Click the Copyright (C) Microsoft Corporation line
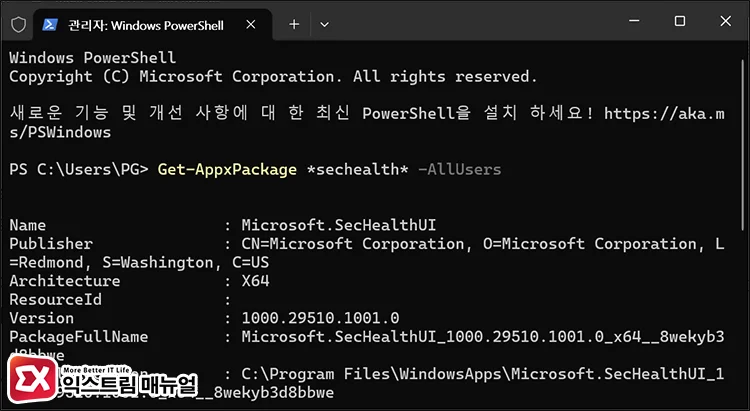 click(x=273, y=77)
